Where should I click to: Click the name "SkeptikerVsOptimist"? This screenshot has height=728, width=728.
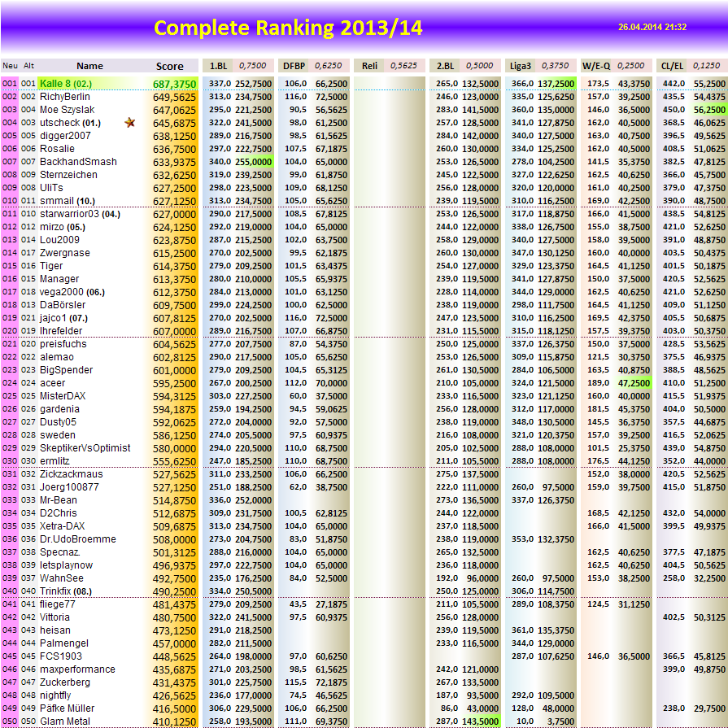(x=85, y=447)
